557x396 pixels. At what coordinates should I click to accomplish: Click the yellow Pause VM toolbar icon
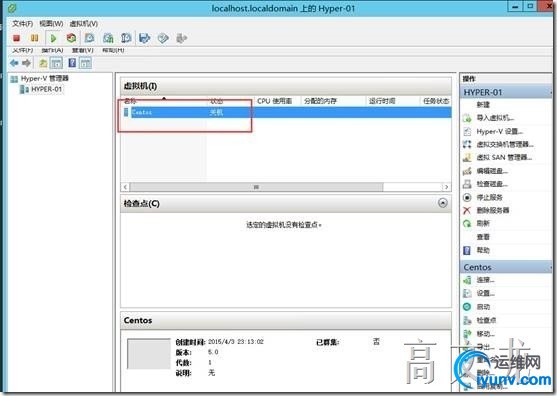(x=34, y=38)
